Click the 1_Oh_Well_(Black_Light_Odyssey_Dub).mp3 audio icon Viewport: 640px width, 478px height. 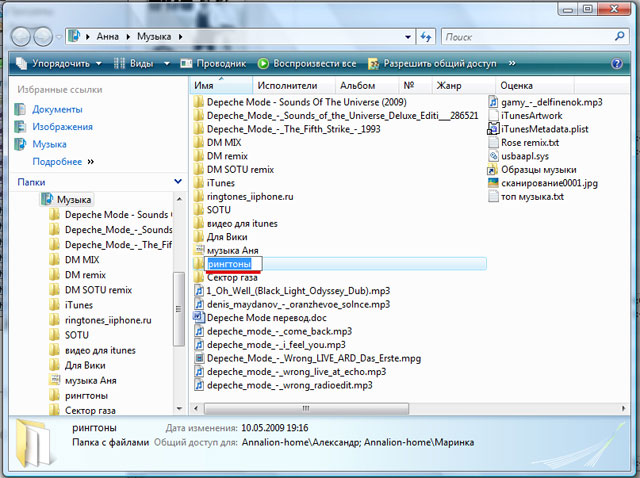click(199, 291)
